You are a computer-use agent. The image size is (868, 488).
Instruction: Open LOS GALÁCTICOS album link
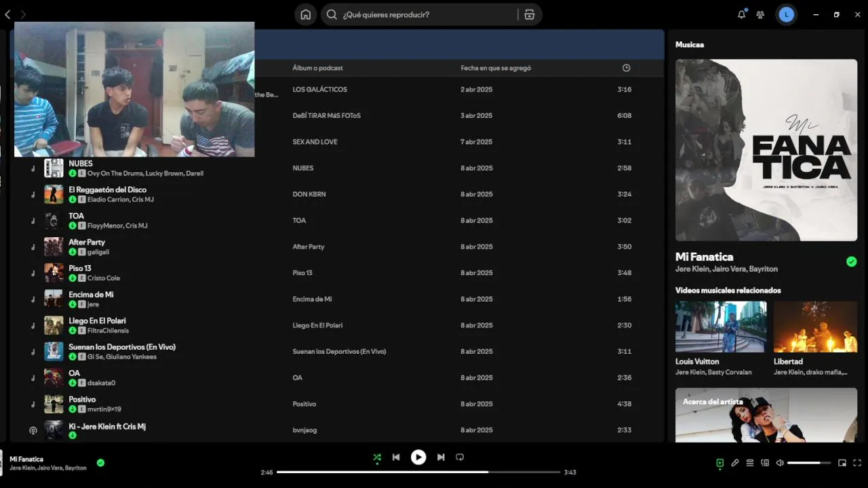click(319, 89)
